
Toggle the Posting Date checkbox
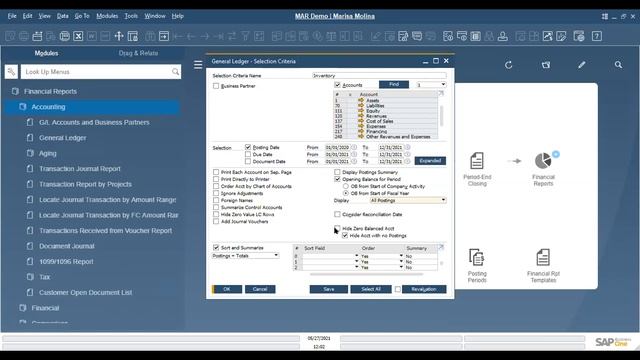248,147
